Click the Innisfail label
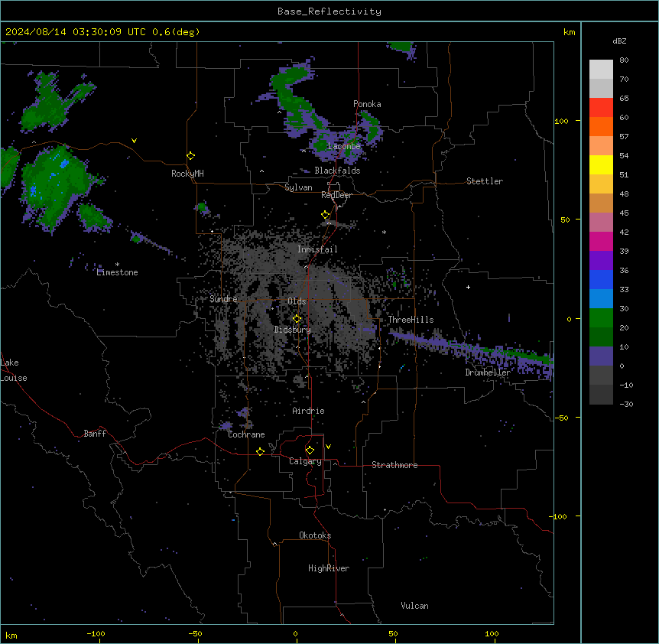Screen dimensions: 659x644 317,249
